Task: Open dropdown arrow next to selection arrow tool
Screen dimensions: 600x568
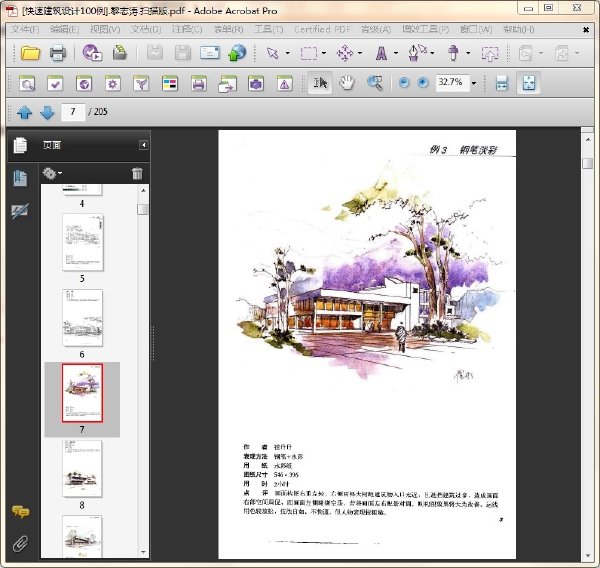Action: pos(287,53)
